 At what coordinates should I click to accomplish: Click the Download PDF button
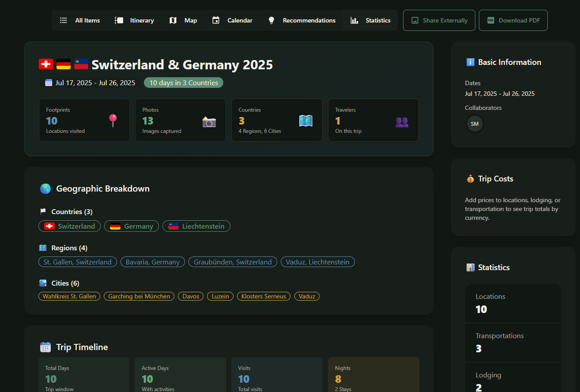pyautogui.click(x=513, y=20)
